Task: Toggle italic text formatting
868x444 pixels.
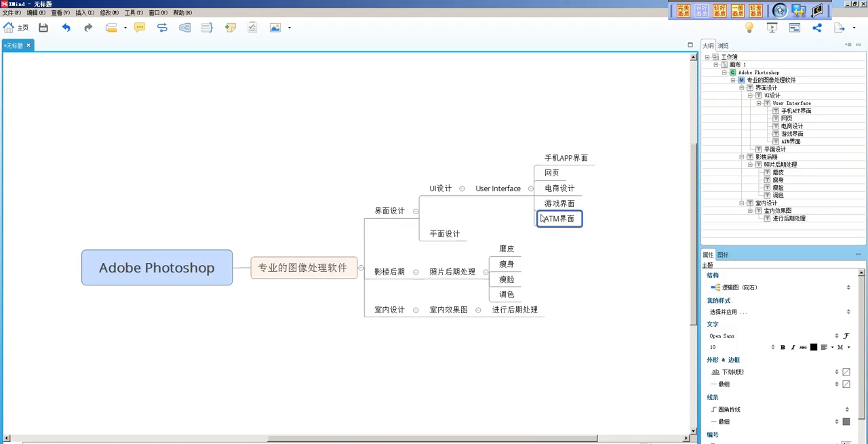Action: point(793,348)
